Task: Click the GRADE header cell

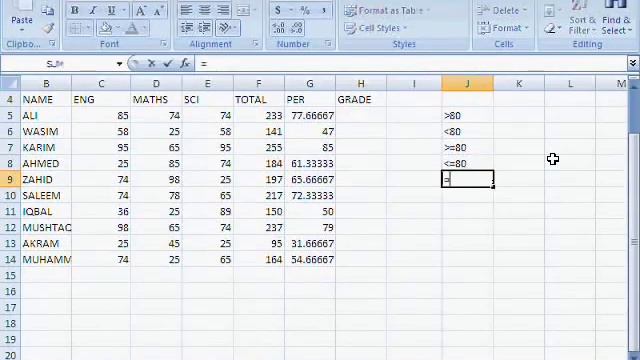Action: [361, 100]
